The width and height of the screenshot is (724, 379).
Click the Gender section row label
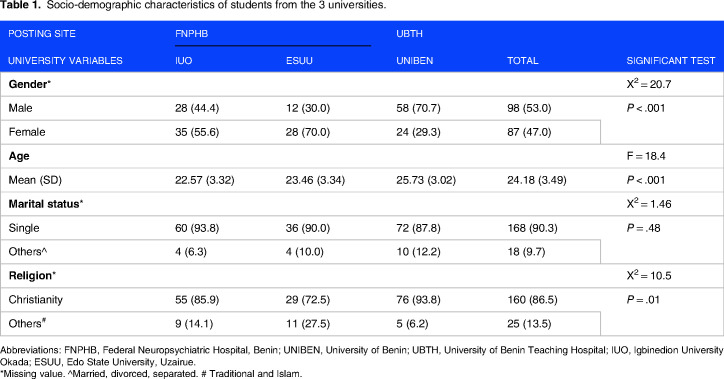tap(30, 84)
